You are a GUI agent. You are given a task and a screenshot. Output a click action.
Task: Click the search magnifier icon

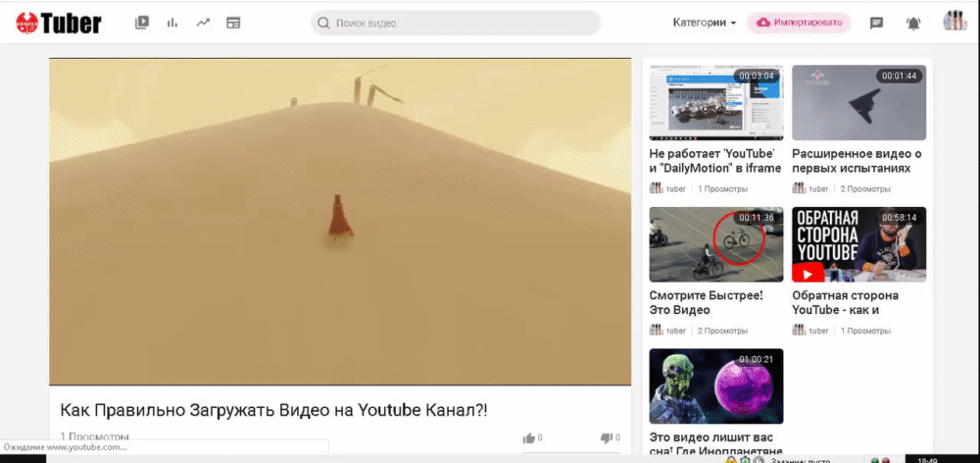coord(323,24)
